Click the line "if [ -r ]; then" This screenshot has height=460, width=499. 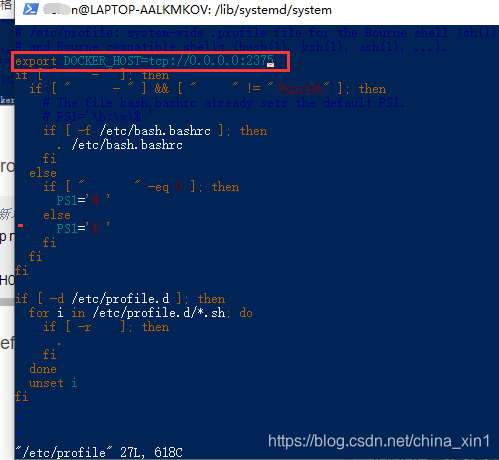click(x=106, y=327)
